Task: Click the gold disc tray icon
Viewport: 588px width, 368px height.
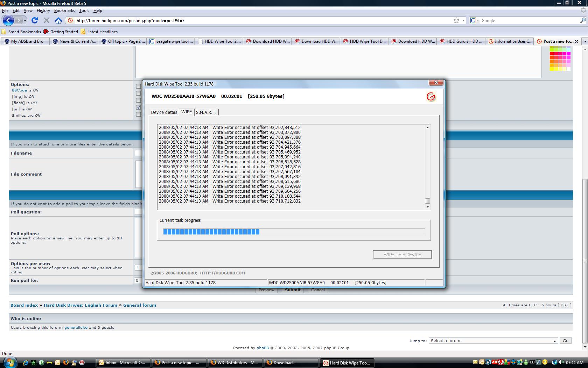Action: (545, 362)
